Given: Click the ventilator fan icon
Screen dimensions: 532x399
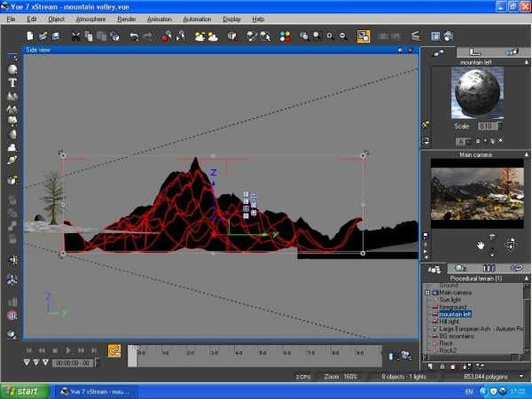Looking at the screenshot, I should point(12,280).
